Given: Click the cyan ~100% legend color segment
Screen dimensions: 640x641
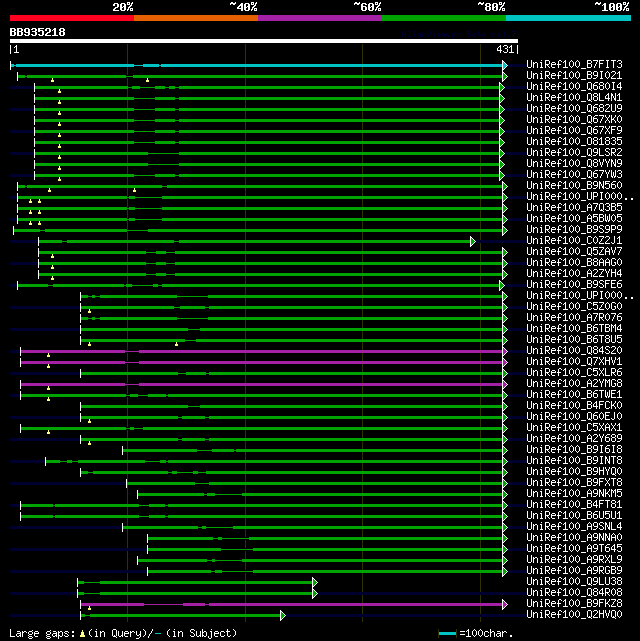Looking at the screenshot, I should (568, 18).
